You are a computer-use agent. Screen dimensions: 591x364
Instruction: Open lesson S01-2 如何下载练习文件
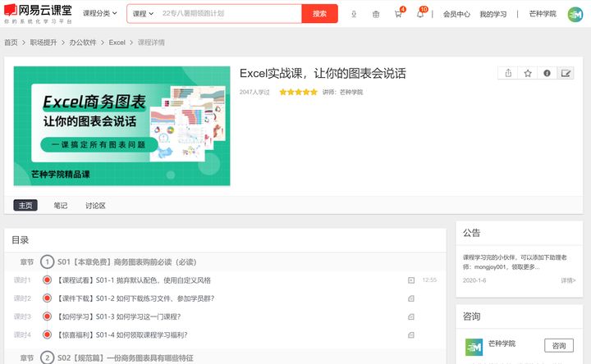(135, 298)
